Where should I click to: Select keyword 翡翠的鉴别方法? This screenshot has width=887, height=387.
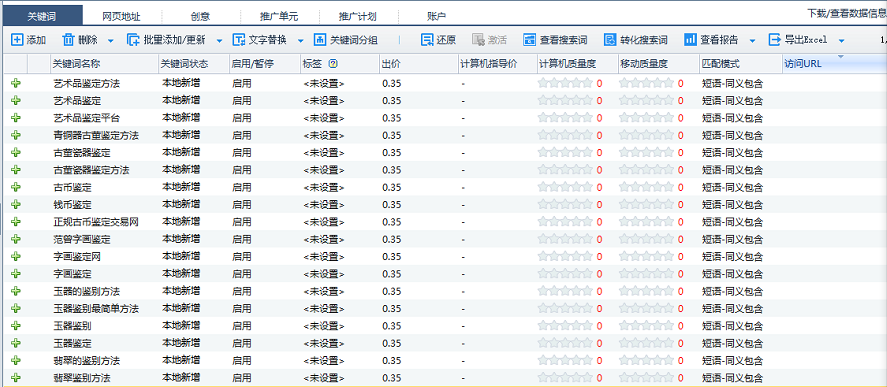click(x=87, y=360)
